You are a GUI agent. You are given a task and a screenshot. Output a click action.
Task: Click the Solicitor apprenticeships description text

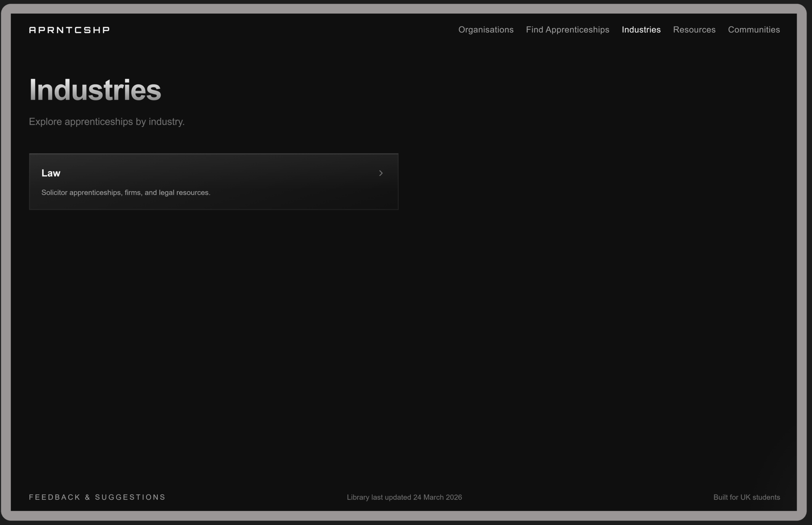point(126,193)
